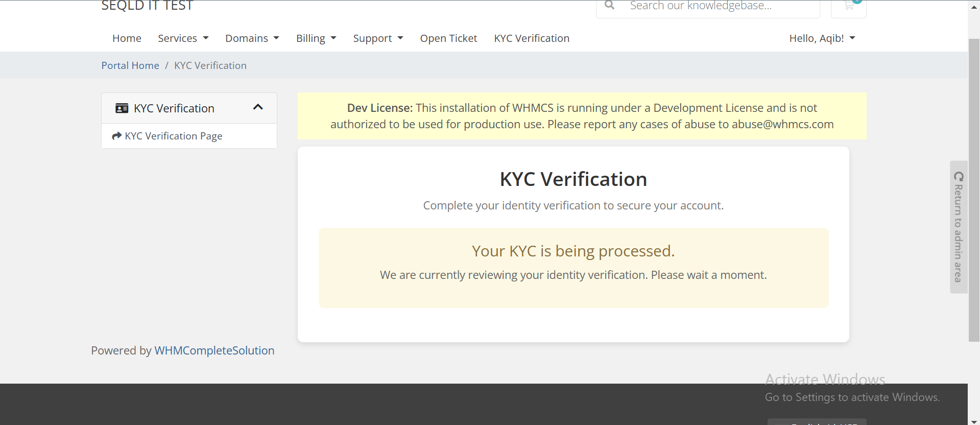Click the Dev License notice text
The height and width of the screenshot is (425, 980).
pos(582,116)
